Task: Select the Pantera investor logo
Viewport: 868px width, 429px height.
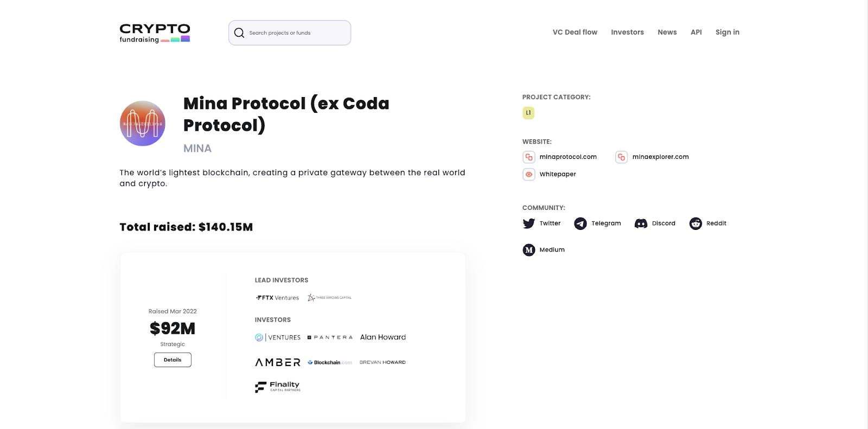Action: 330,337
